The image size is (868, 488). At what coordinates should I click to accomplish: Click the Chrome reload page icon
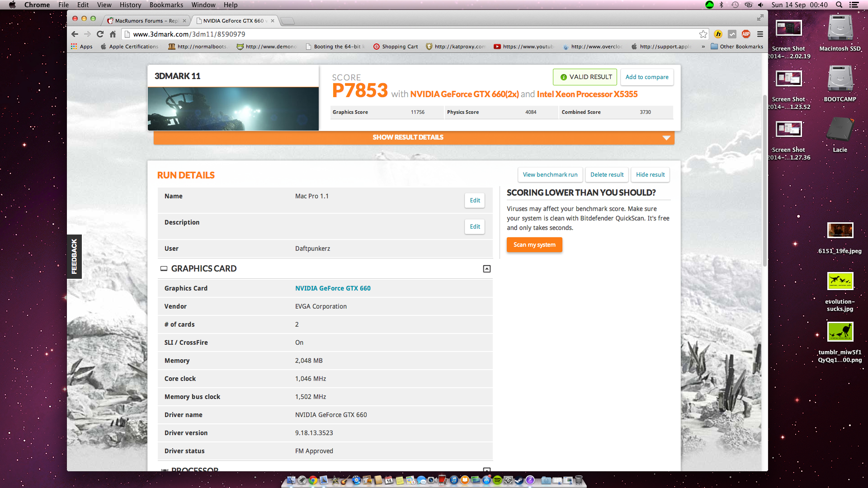(x=100, y=34)
